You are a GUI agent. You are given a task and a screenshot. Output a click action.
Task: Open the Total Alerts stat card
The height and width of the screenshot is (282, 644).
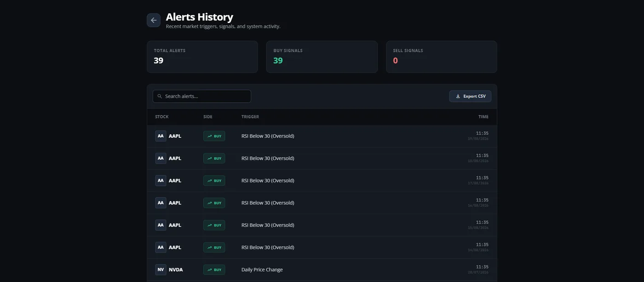(x=202, y=57)
